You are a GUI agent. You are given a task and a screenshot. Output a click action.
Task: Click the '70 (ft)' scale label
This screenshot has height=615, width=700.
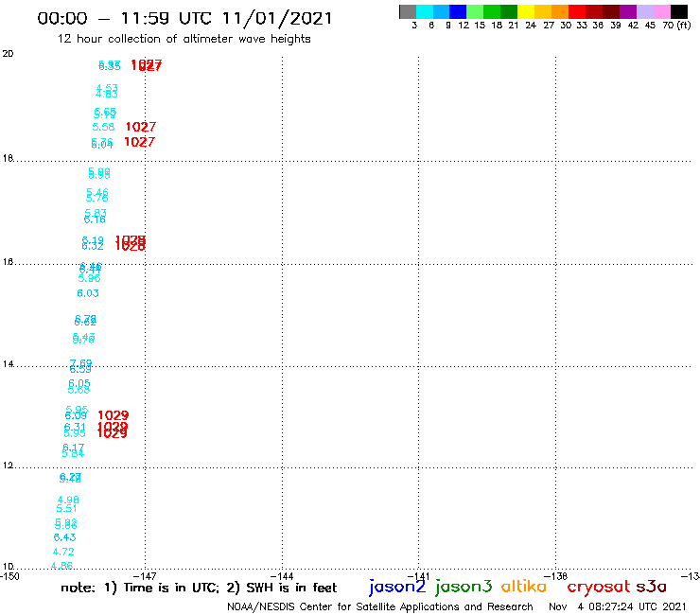pyautogui.click(x=676, y=26)
